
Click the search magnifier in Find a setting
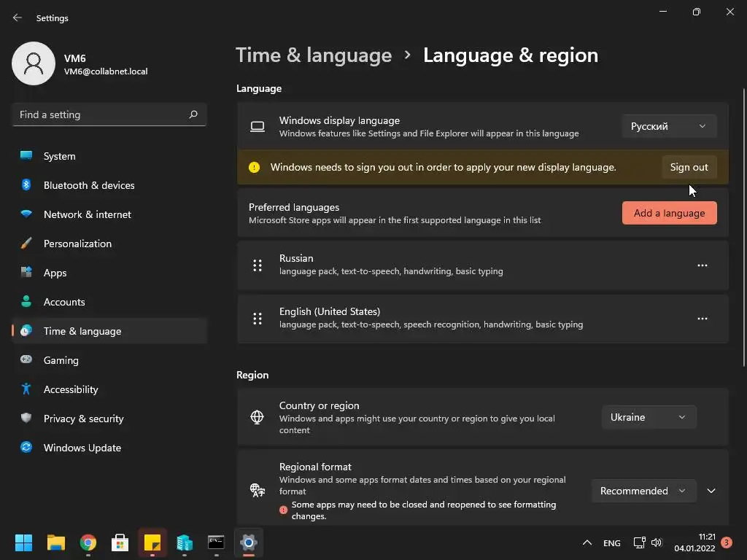pyautogui.click(x=193, y=114)
